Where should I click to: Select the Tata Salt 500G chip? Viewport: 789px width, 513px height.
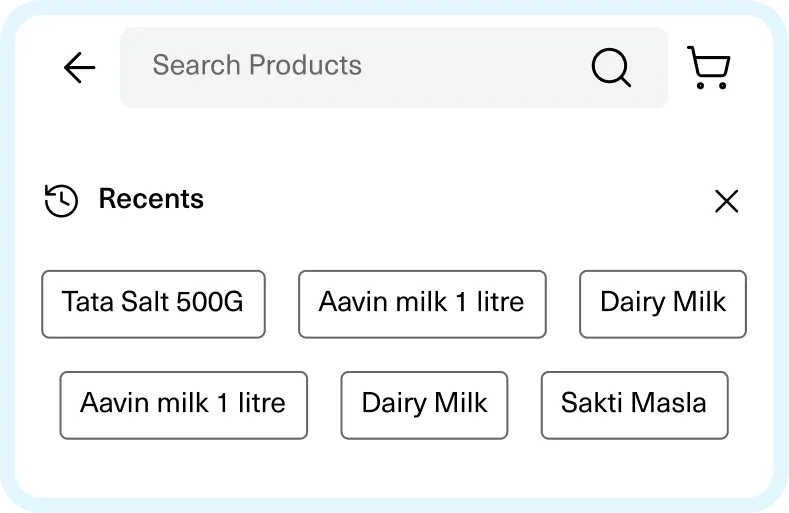[153, 303]
